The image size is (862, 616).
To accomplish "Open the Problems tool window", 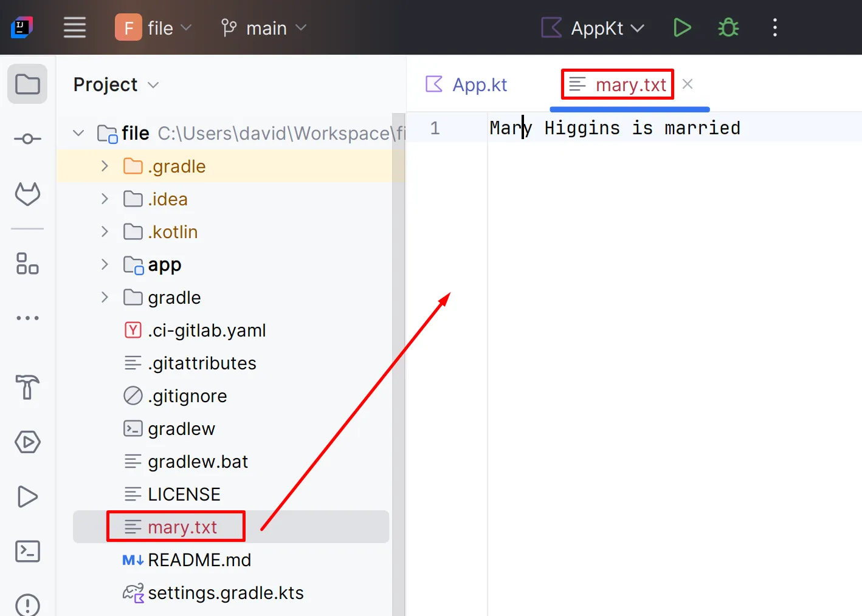I will (27, 604).
